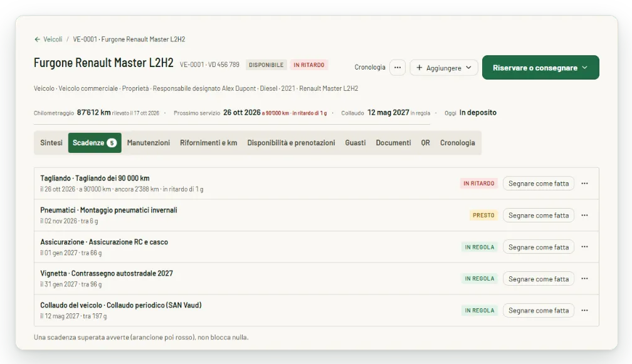The height and width of the screenshot is (364, 632).
Task: Mark the Vignetta 2027 deadline as done
Action: (x=539, y=279)
